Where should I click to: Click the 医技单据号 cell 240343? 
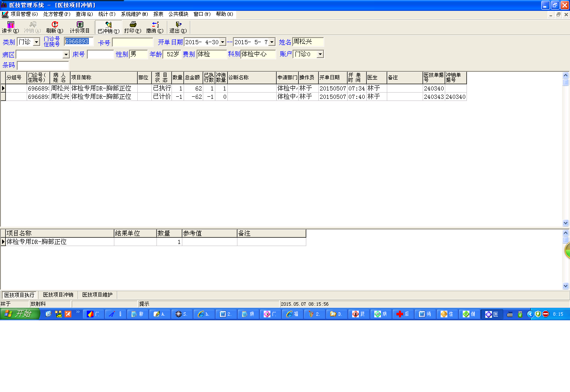pyautogui.click(x=434, y=97)
